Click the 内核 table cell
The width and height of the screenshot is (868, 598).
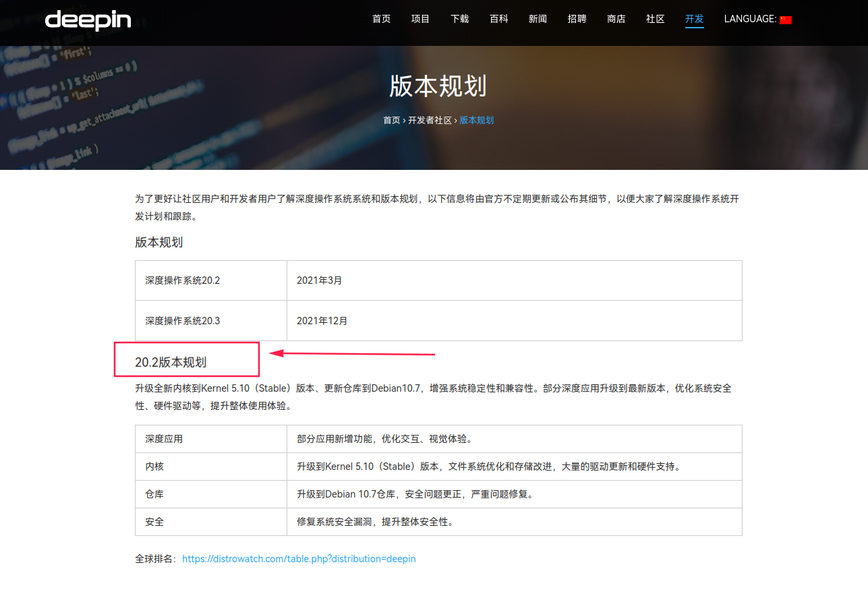211,467
